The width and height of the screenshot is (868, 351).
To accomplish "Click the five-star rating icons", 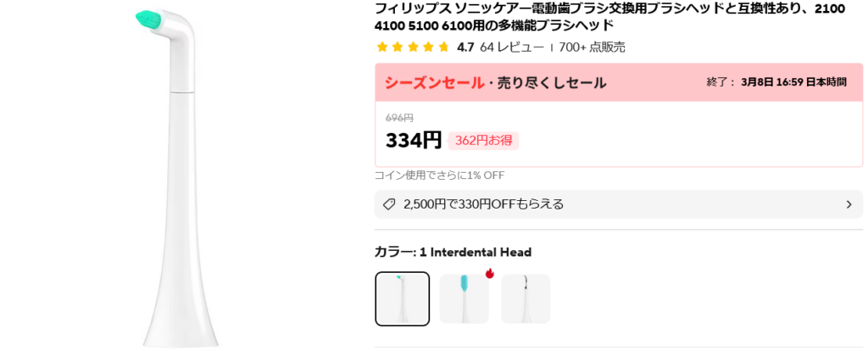I will click(x=413, y=47).
